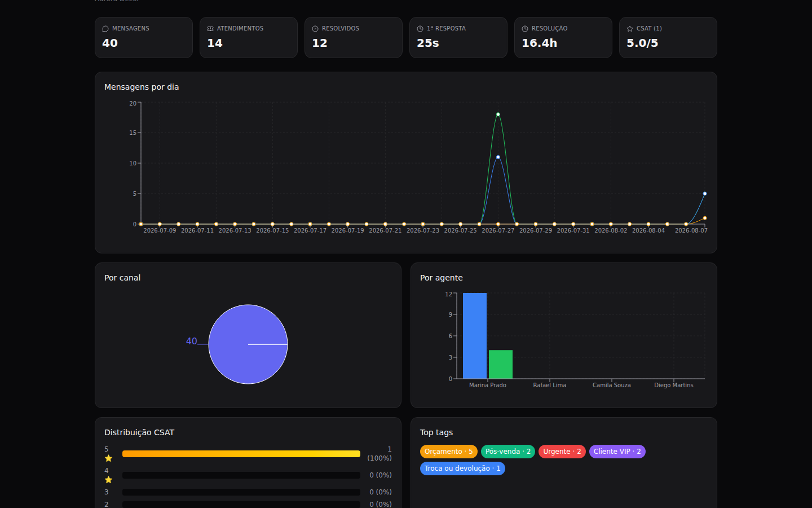Select the Troca ou devolução · 1 tag

462,468
